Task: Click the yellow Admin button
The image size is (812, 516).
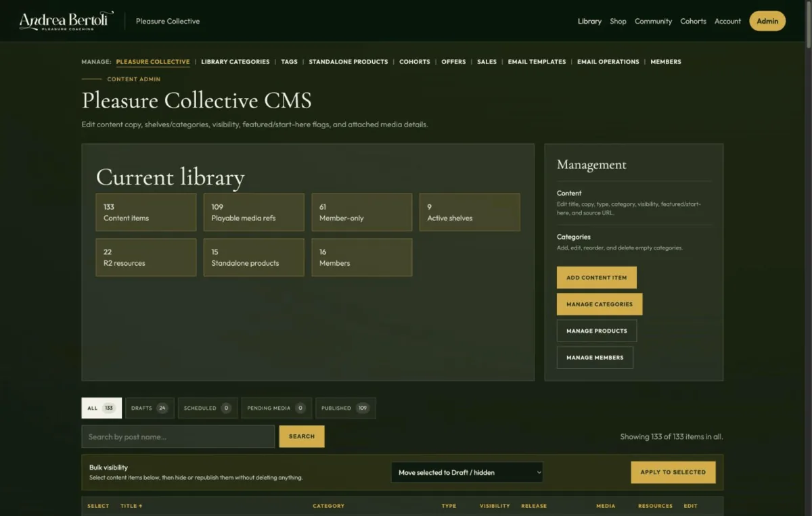Action: click(x=767, y=21)
